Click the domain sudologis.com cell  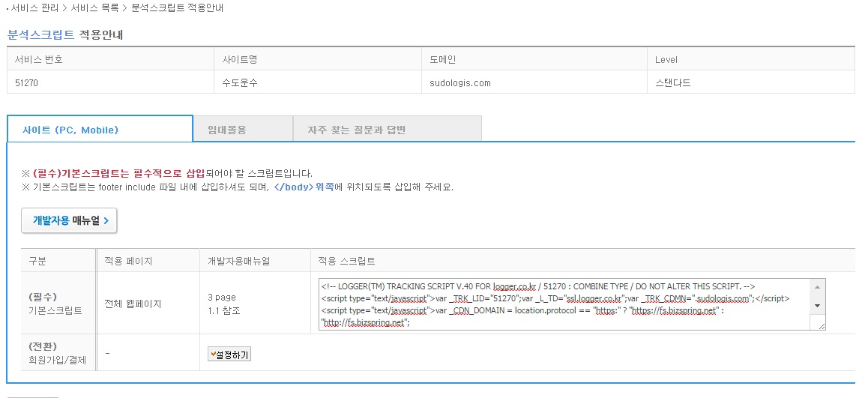(x=534, y=83)
